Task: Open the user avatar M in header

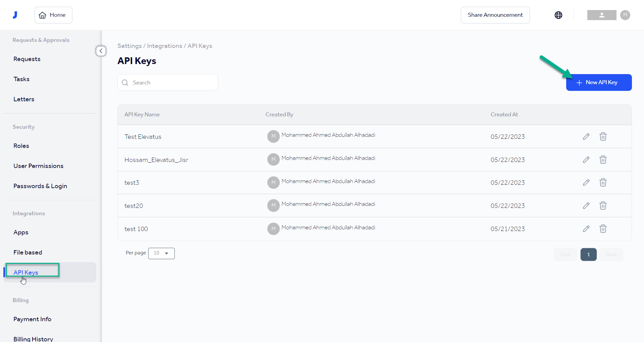Action: tap(625, 15)
